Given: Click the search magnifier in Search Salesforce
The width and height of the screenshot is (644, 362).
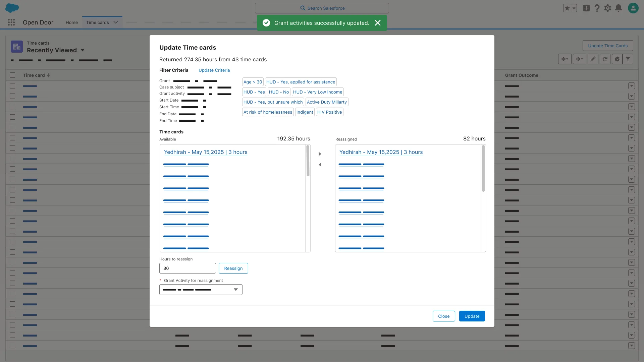Looking at the screenshot, I should (x=303, y=8).
